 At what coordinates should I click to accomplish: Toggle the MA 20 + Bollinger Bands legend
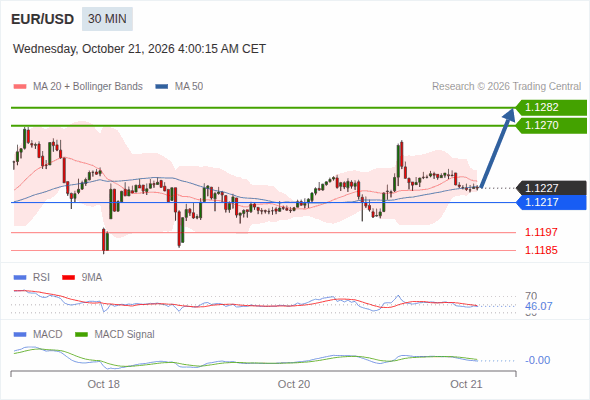[x=78, y=87]
